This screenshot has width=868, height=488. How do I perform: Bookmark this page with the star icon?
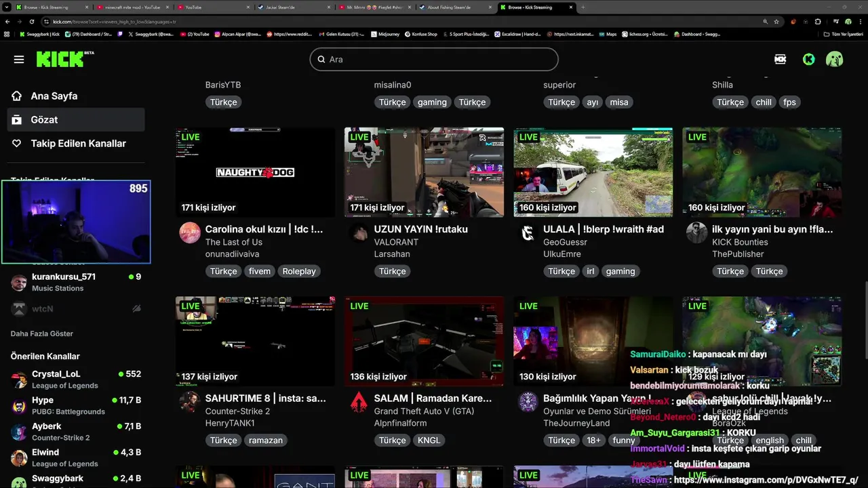776,22
